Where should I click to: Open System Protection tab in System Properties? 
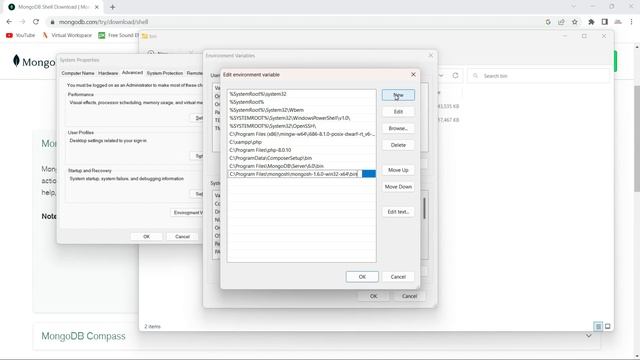click(164, 73)
